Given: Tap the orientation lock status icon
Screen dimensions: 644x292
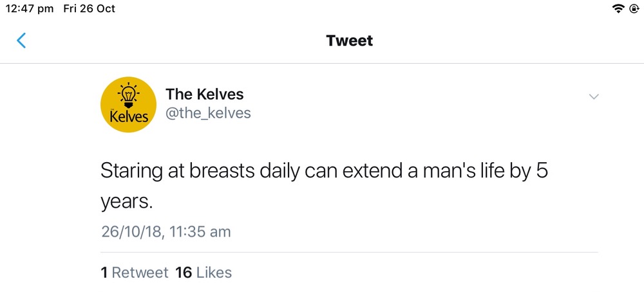Looking at the screenshot, I should [634, 9].
